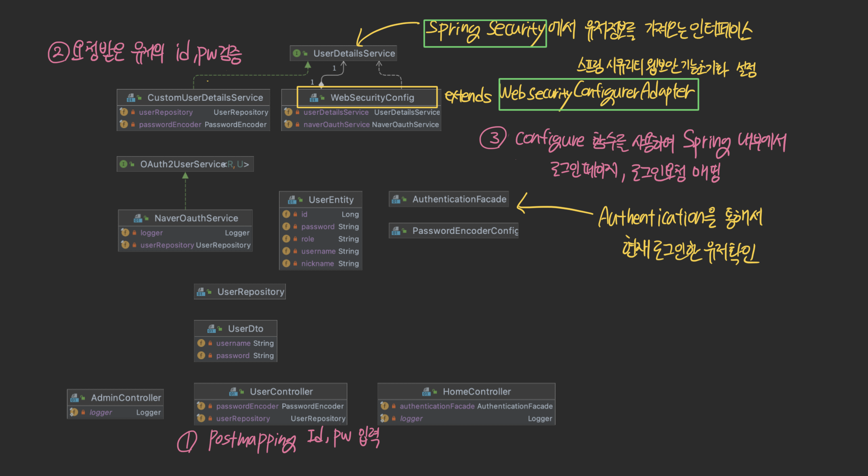The width and height of the screenshot is (868, 476).
Task: Click the Long type of id field
Action: click(x=350, y=215)
